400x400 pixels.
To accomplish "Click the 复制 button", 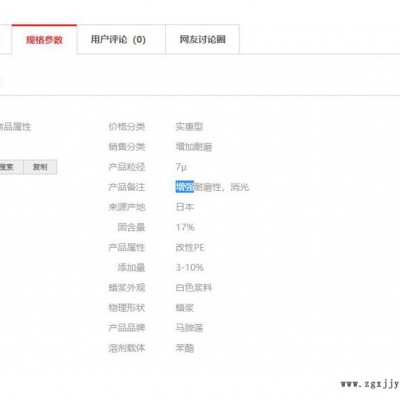I will coord(40,167).
